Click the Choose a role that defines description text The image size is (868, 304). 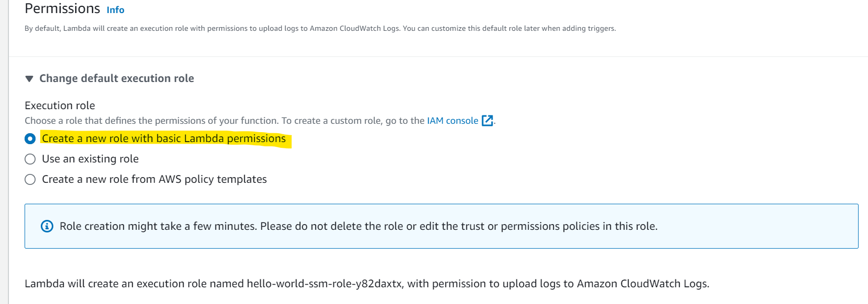(224, 121)
